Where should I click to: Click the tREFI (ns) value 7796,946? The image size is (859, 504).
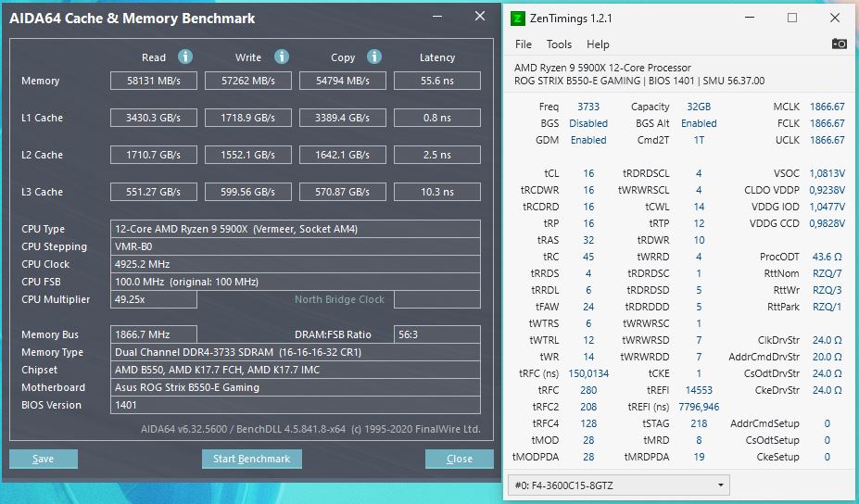pos(699,407)
